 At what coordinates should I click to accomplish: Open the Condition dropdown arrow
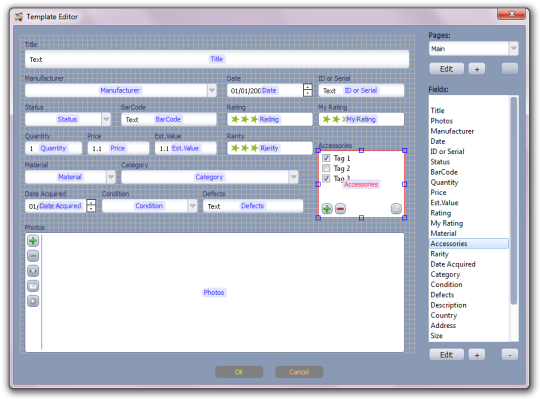tap(193, 206)
